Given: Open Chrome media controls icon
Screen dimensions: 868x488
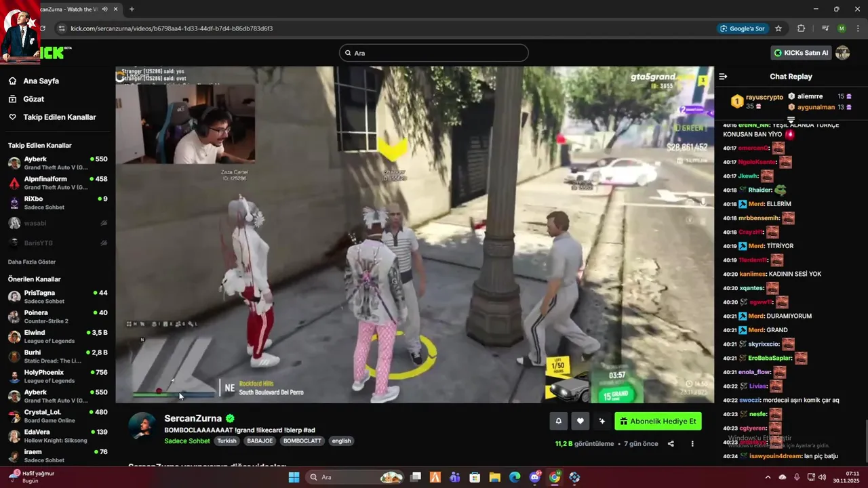Looking at the screenshot, I should [x=825, y=28].
